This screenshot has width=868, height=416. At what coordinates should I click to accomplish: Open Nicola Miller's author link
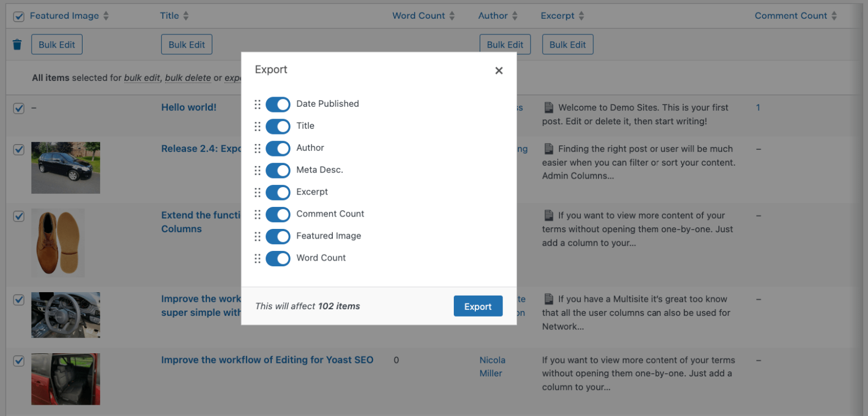[492, 366]
